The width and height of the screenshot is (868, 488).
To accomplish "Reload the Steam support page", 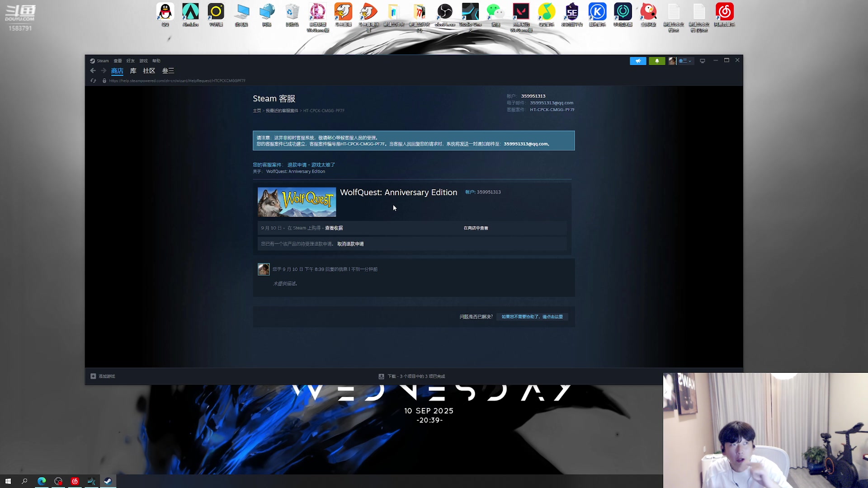I will pyautogui.click(x=94, y=81).
